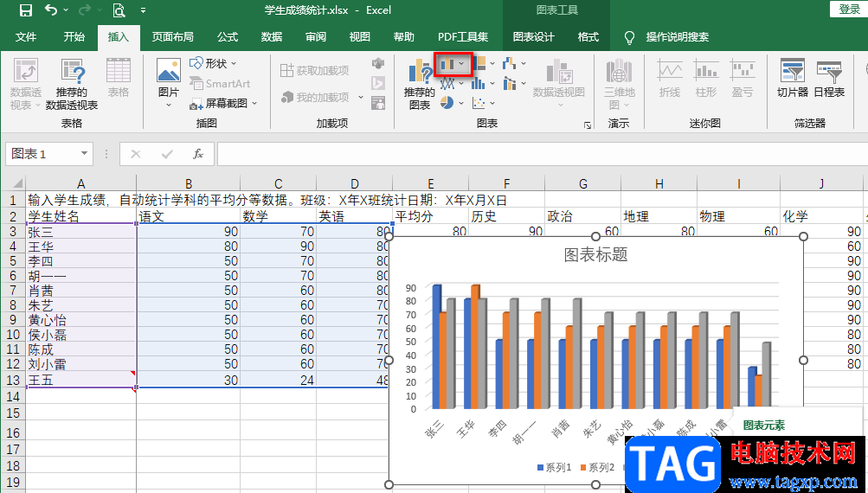Switch to the 视图 view tab
868x493 pixels.
(359, 37)
